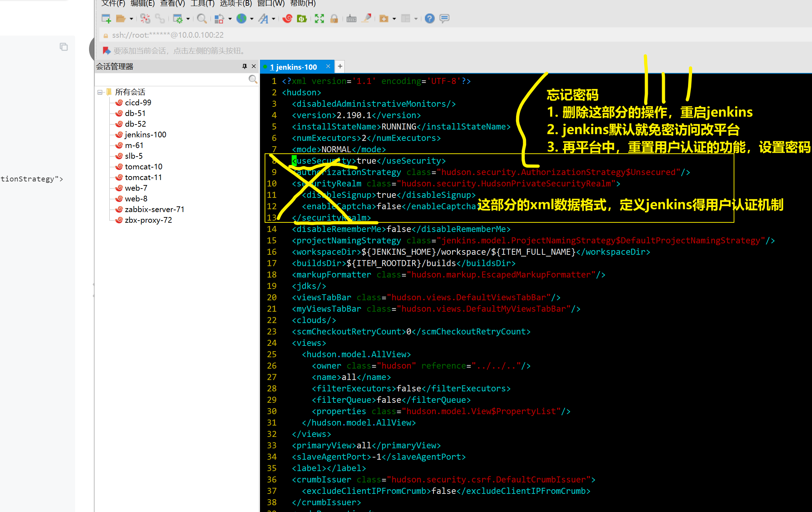812x512 pixels.
Task: Click the virtual keyboard icon
Action: pos(351,19)
